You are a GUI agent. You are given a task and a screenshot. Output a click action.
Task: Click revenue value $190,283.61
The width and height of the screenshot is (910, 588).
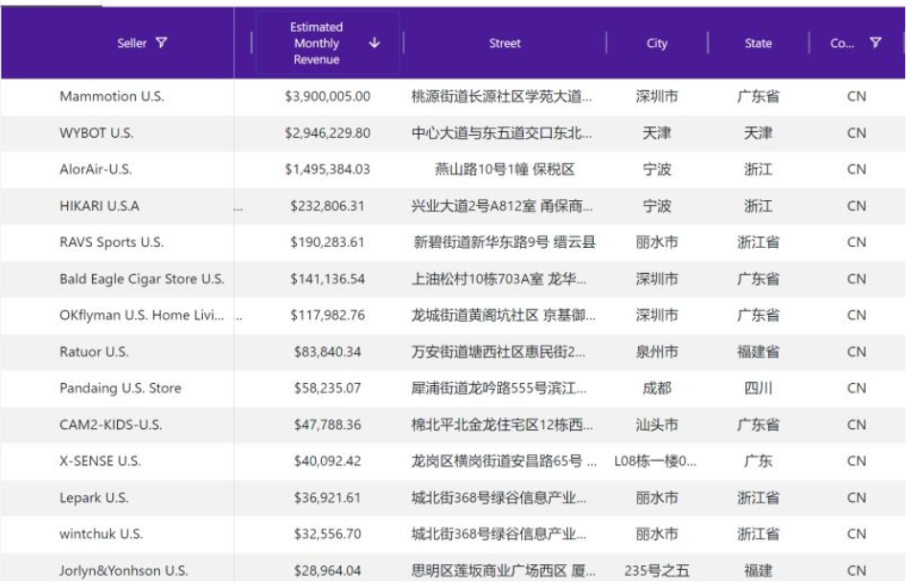pyautogui.click(x=328, y=242)
